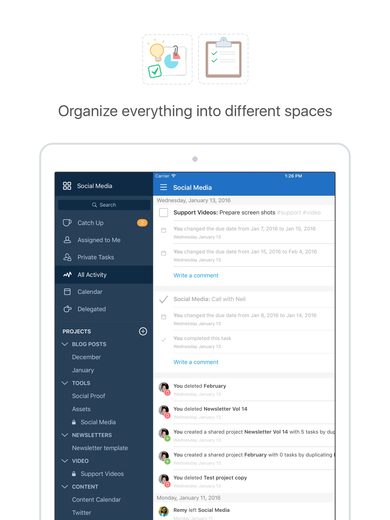
Task: Click the Catch Up cup icon
Action: (x=67, y=223)
